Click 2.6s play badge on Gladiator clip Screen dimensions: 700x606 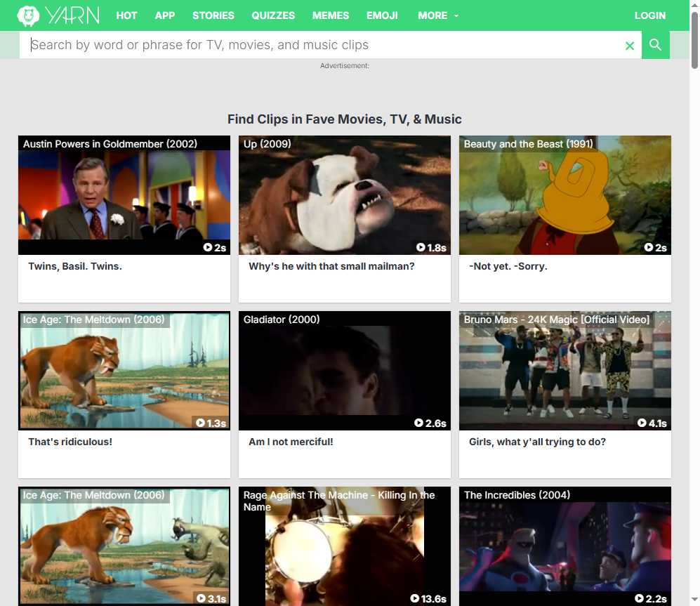pos(430,423)
